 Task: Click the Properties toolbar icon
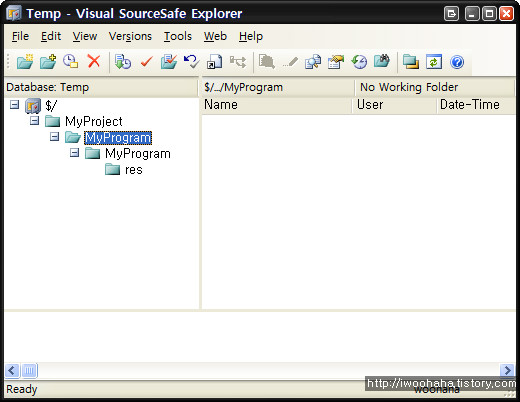point(336,62)
